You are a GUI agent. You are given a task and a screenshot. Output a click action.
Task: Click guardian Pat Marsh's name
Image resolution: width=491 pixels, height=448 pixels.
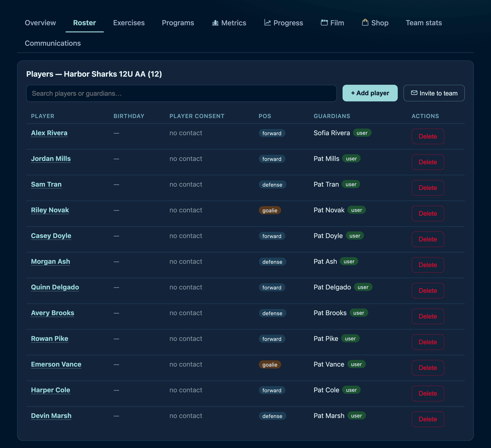click(x=329, y=416)
